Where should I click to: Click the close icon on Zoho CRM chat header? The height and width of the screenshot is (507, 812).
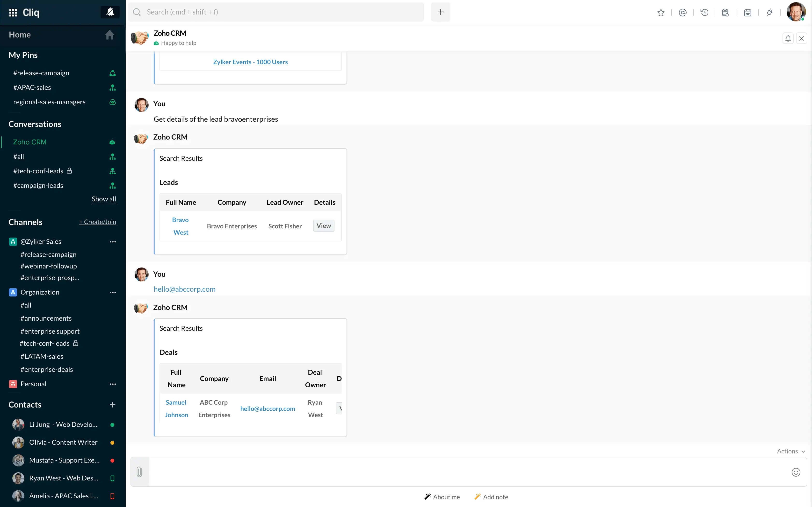801,38
